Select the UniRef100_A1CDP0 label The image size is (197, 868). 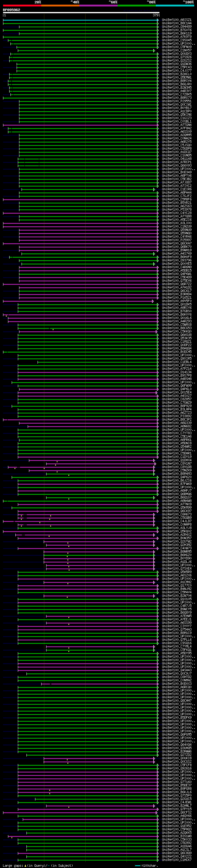(177, 111)
